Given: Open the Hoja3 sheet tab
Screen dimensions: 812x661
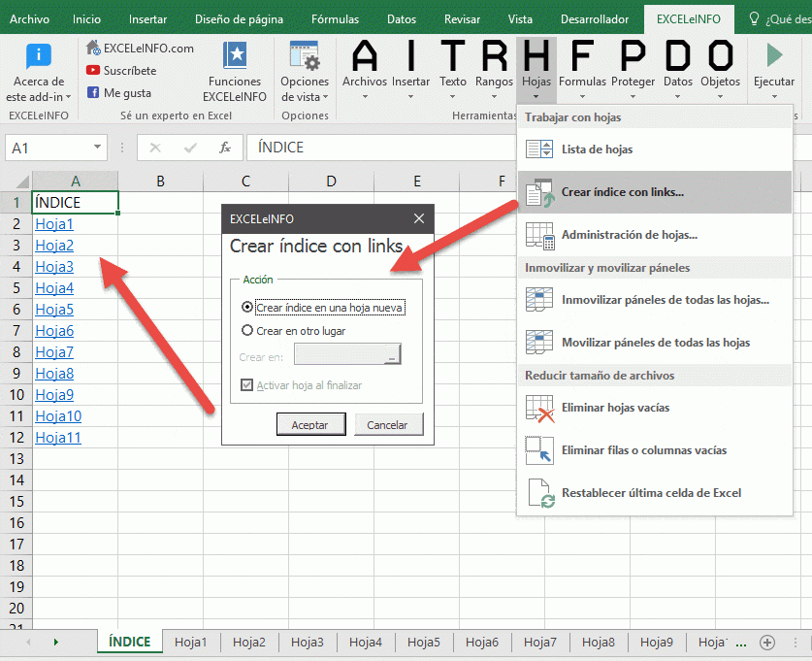Looking at the screenshot, I should pyautogui.click(x=308, y=643).
